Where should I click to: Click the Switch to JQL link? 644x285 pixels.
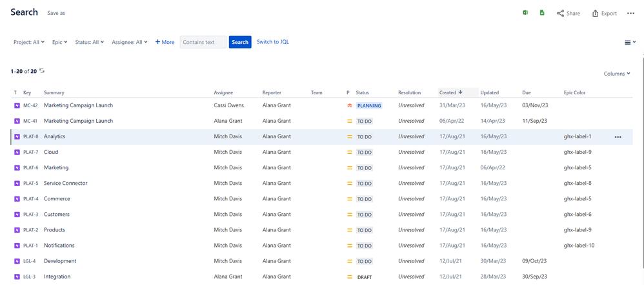[272, 42]
